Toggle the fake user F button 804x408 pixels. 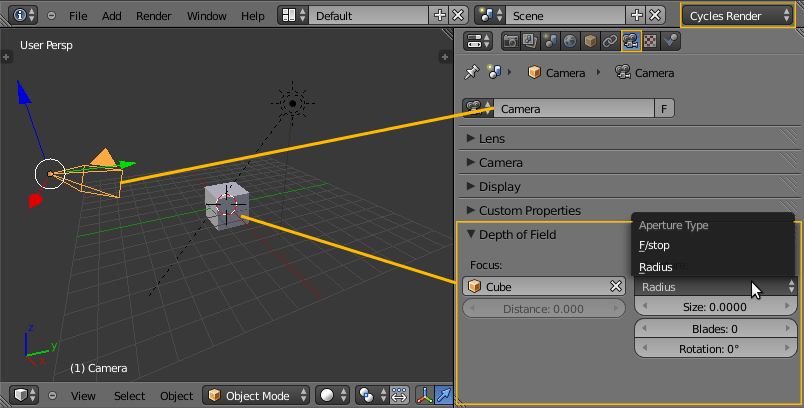pyautogui.click(x=664, y=108)
